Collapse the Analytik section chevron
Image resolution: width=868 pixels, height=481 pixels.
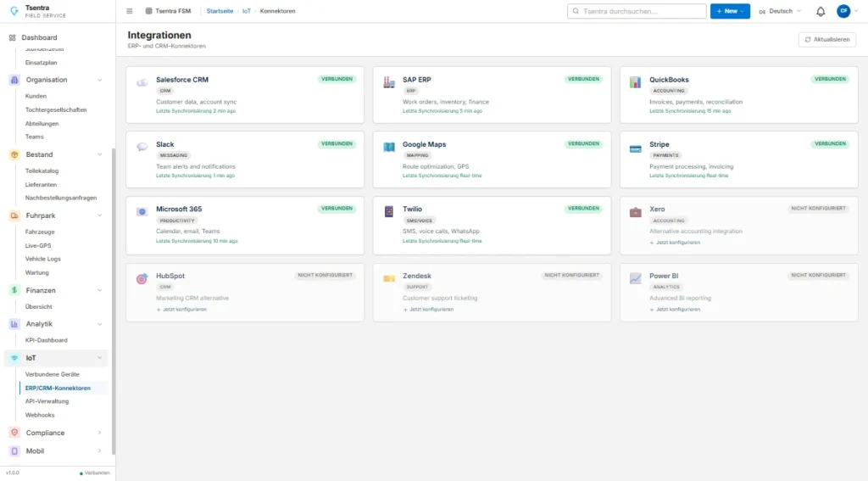click(100, 324)
